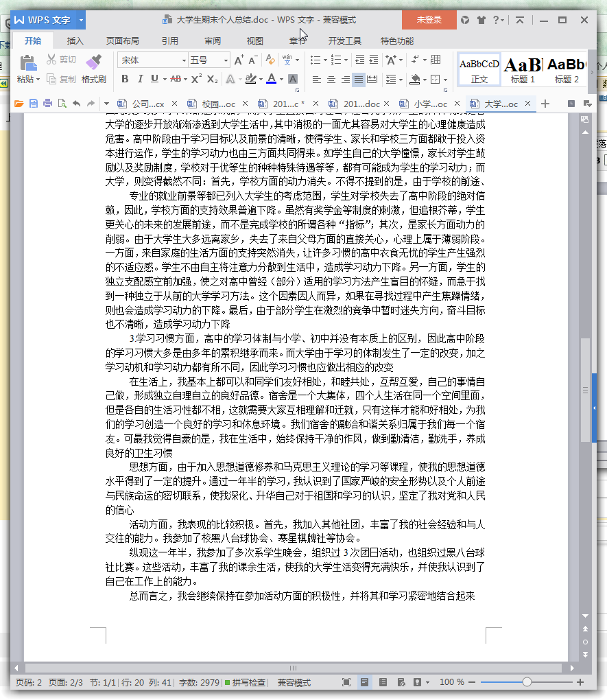Viewport: 607px width, 700px height.
Task: Click the open folder icon in quick toolbar
Action: 19,104
